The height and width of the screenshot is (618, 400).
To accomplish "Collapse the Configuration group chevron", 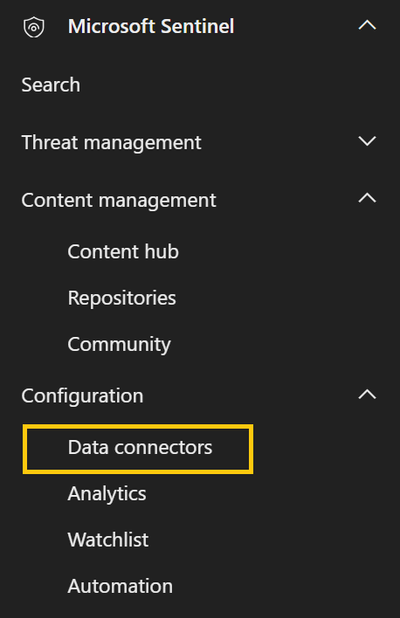I will point(367,395).
